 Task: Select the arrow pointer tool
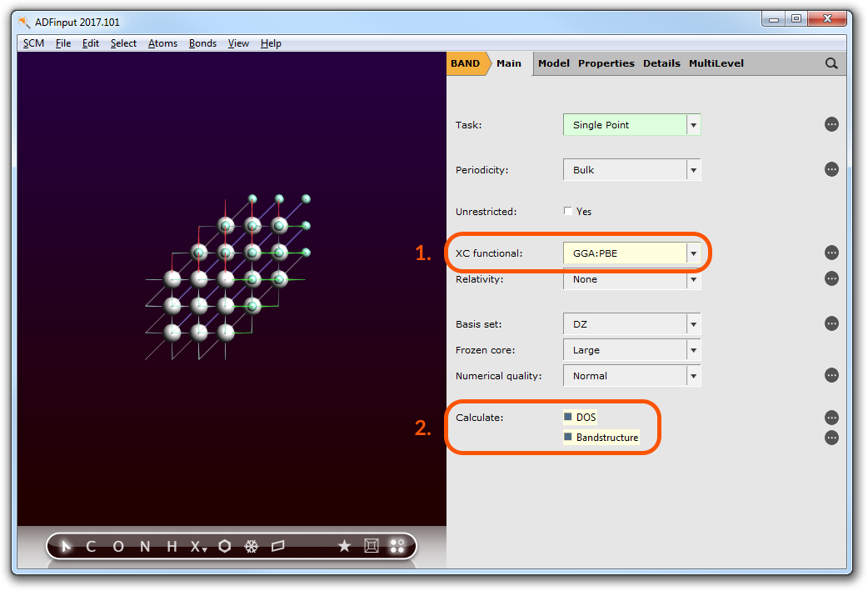coord(67,546)
